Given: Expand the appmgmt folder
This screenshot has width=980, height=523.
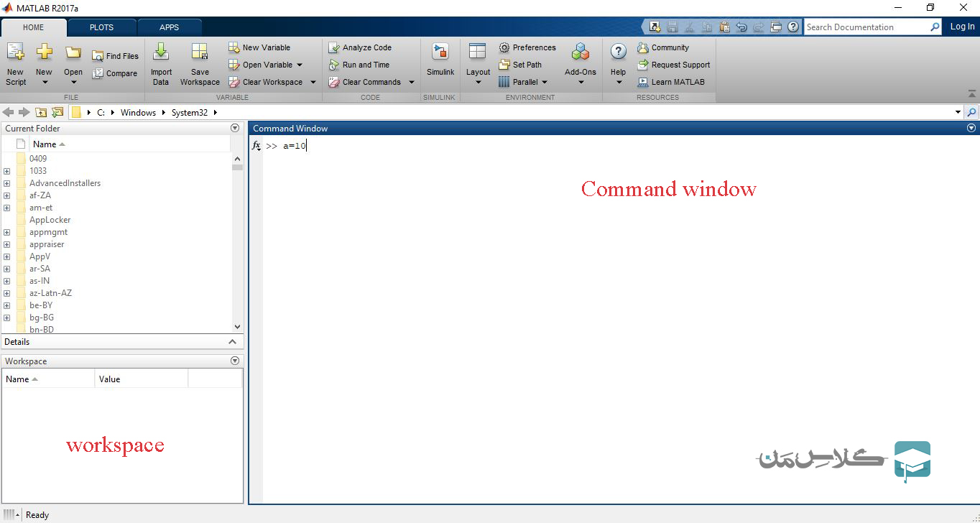Looking at the screenshot, I should pos(6,232).
